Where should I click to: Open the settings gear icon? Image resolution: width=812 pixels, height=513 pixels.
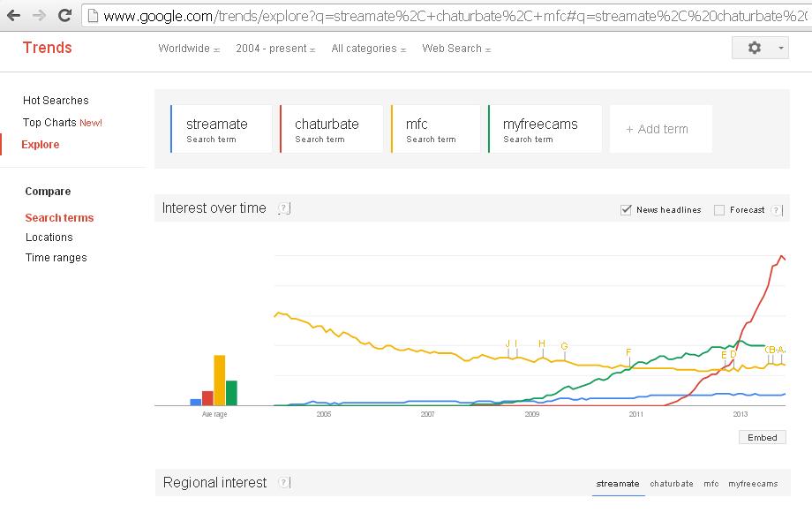click(x=755, y=48)
